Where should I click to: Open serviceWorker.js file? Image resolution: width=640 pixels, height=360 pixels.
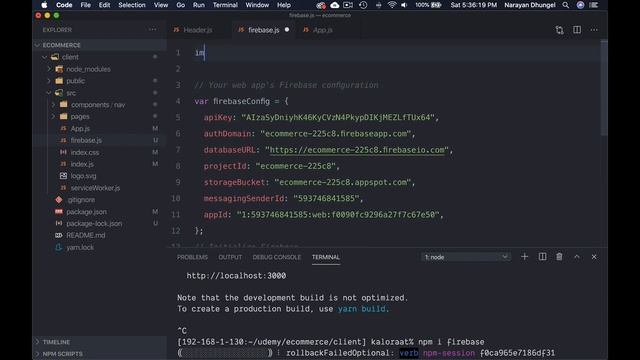tap(95, 188)
